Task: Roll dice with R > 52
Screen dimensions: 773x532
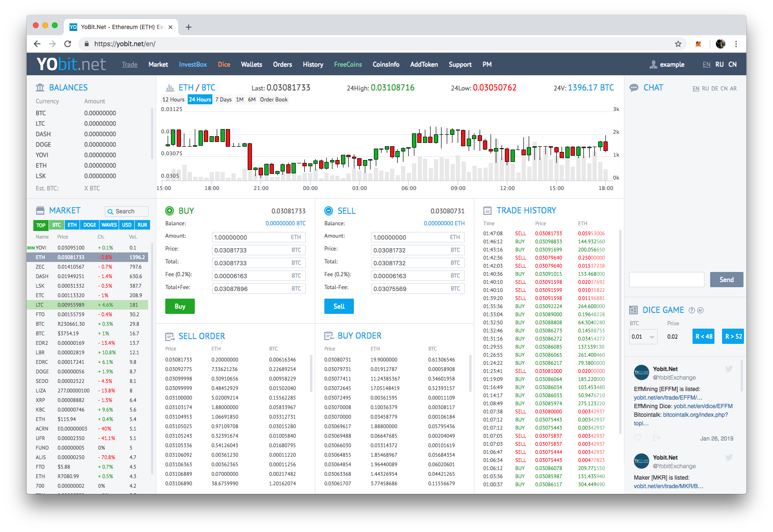Action: 733,336
